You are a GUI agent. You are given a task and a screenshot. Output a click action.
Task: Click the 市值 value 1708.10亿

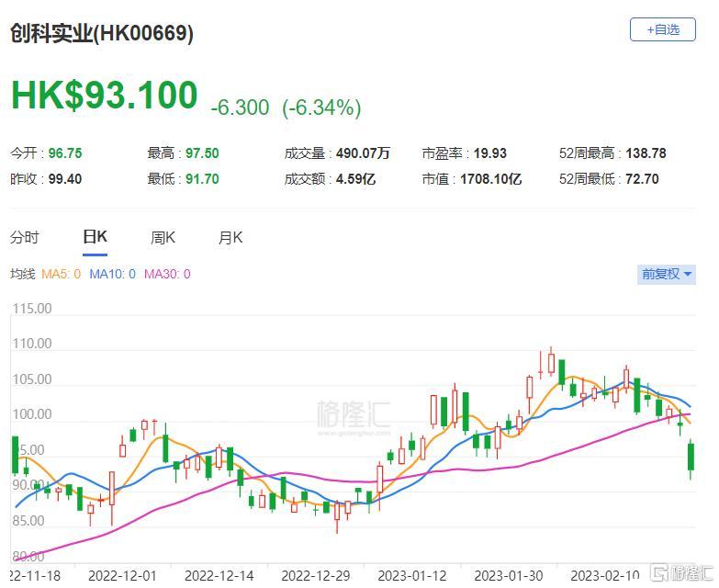490,179
